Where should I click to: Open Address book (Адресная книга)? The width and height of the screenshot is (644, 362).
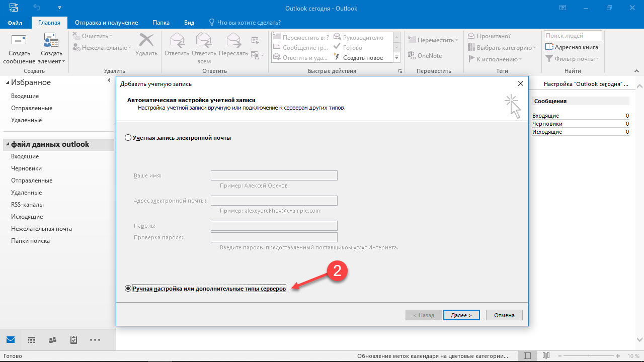572,47
